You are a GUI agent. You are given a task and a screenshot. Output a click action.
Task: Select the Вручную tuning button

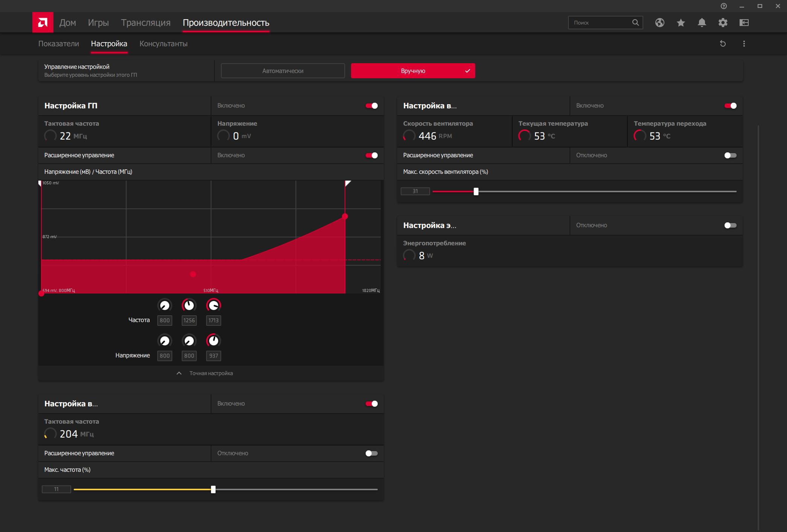click(413, 71)
